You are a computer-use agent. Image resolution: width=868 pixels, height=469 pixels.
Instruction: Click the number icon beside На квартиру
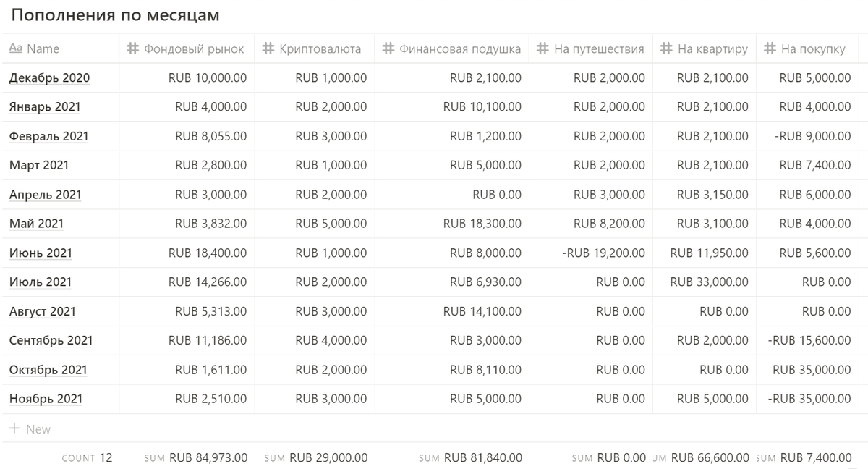(666, 48)
